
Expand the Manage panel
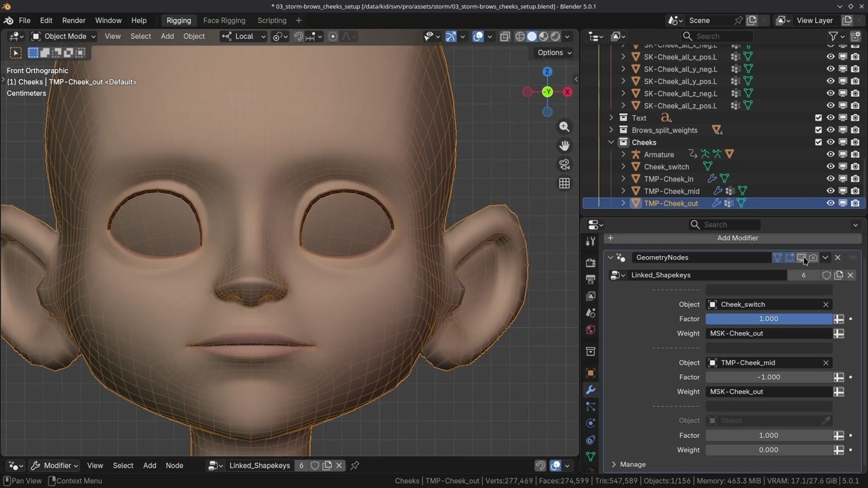(x=632, y=464)
